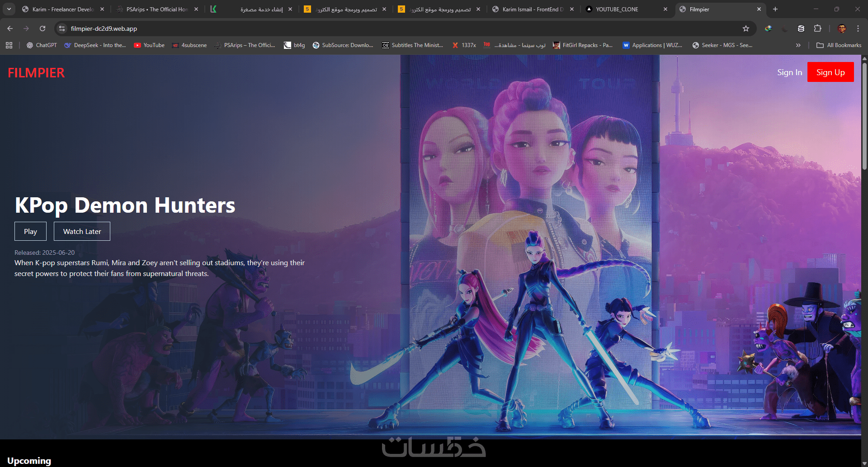Close the PSArips Official Hom tab
This screenshot has height=467, width=868.
(x=196, y=9)
